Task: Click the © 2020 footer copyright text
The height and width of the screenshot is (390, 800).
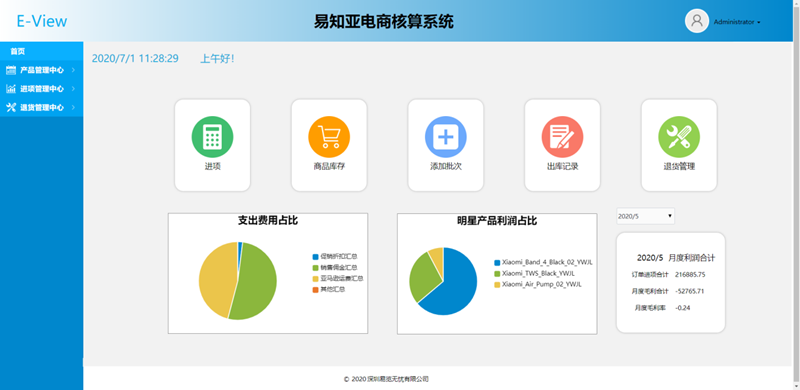Action: [386, 379]
